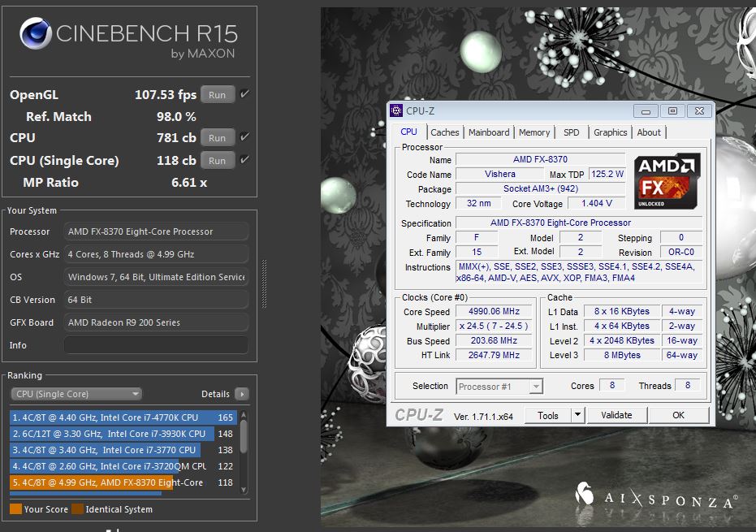Click the Identical System legend swatch
Viewport: 756px width, 532px height.
pyautogui.click(x=77, y=508)
